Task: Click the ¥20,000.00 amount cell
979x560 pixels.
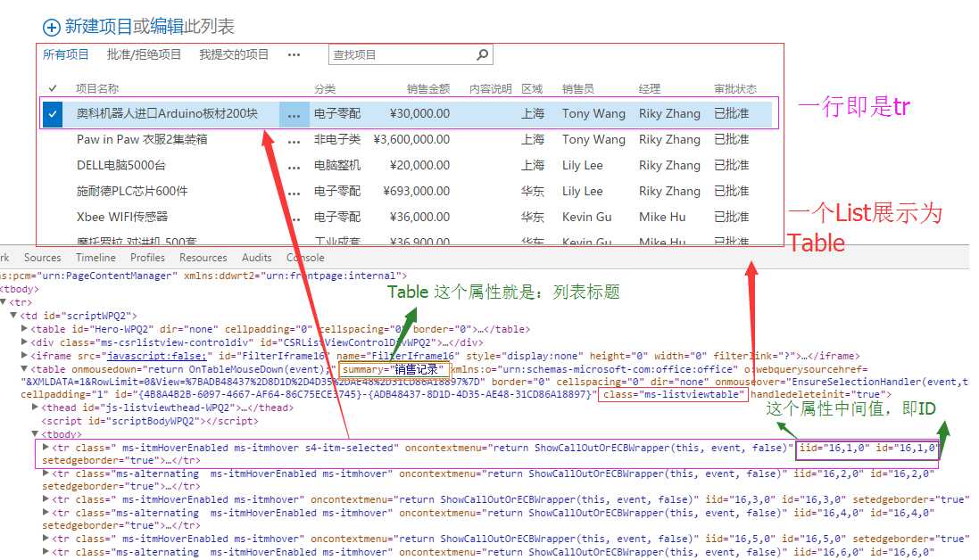Action: [419, 166]
